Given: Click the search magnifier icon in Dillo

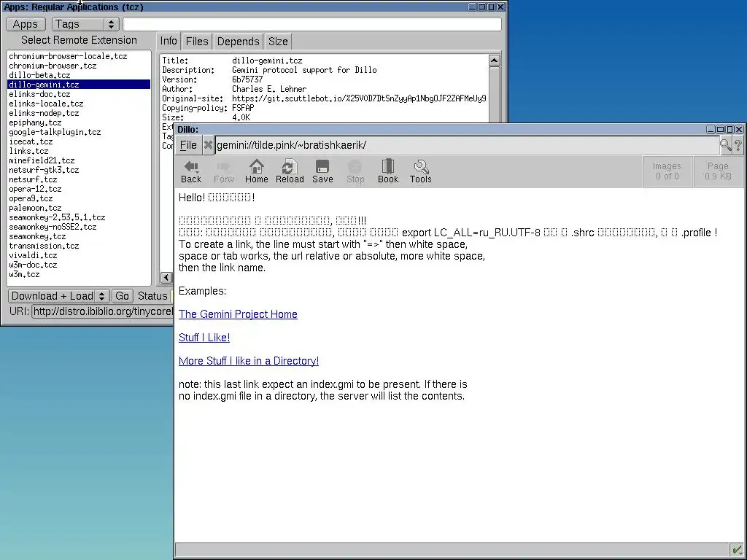Looking at the screenshot, I should (726, 145).
